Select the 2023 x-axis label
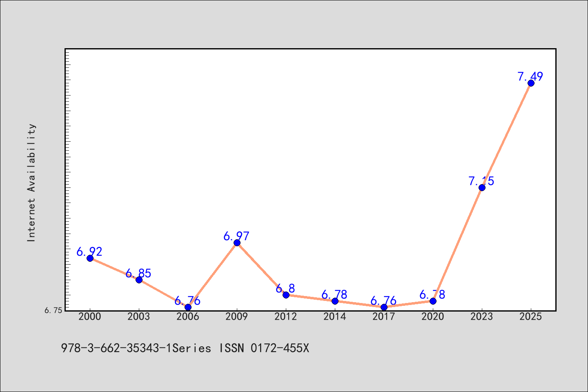This screenshot has height=392, width=588. click(x=482, y=316)
